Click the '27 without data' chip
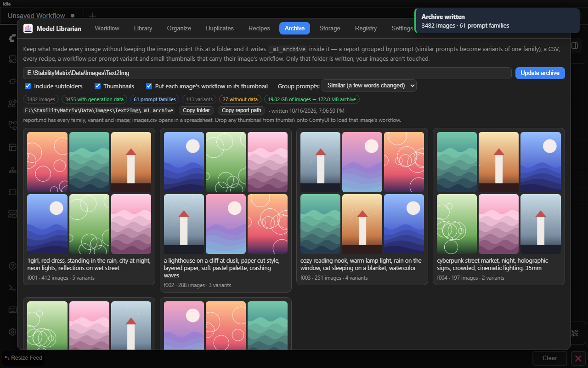 point(240,99)
